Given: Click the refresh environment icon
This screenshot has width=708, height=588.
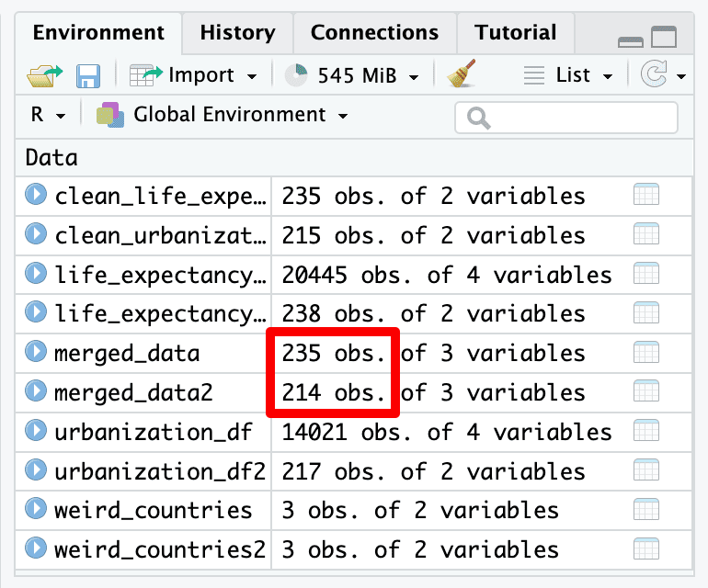Looking at the screenshot, I should point(654,75).
